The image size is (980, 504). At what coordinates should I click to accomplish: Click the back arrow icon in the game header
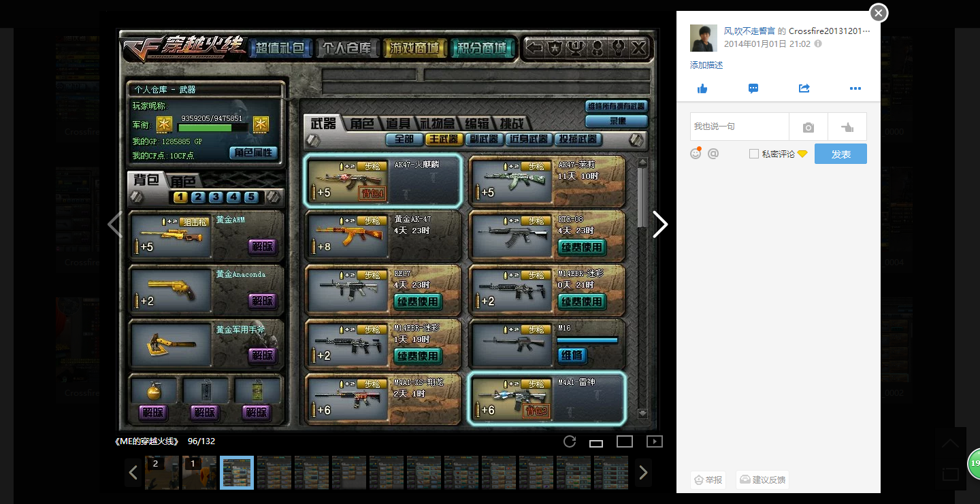coord(535,48)
